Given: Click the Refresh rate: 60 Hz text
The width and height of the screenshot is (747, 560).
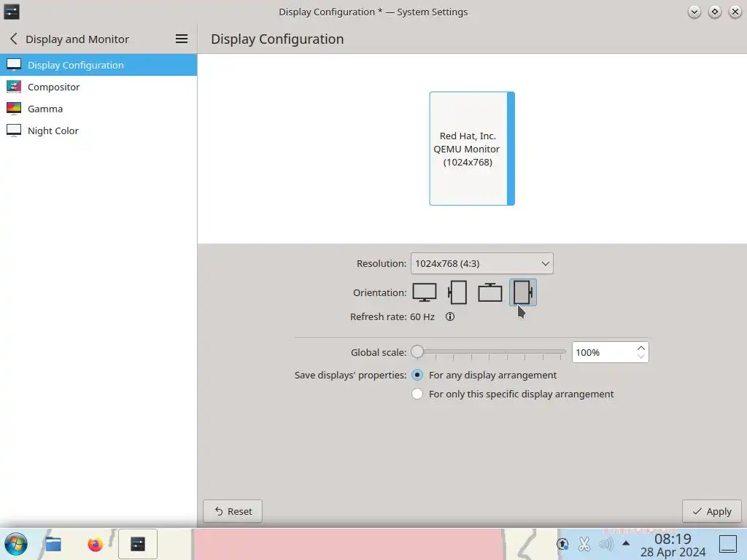Looking at the screenshot, I should [x=392, y=316].
